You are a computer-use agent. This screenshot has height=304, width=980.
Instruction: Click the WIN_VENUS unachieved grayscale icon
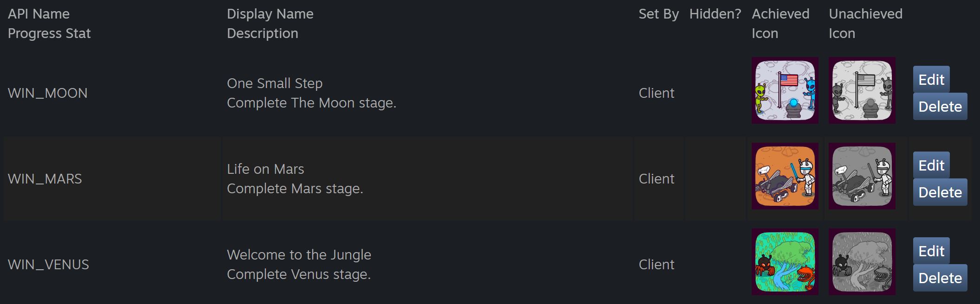pyautogui.click(x=862, y=262)
